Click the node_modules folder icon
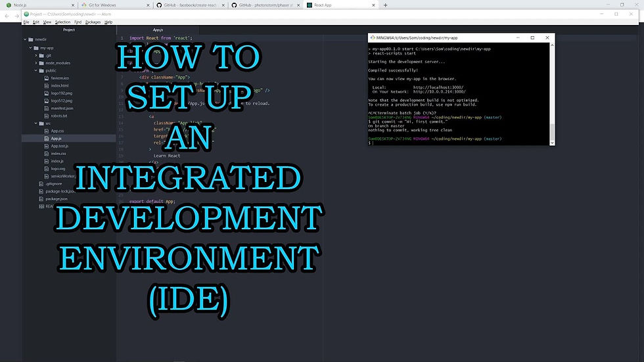This screenshot has width=644, height=362. (x=41, y=63)
